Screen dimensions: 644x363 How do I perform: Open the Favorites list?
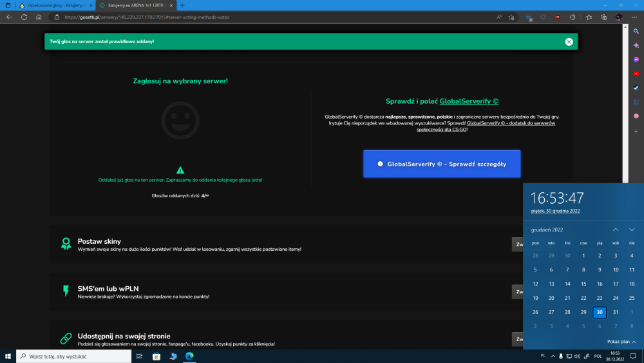589,17
